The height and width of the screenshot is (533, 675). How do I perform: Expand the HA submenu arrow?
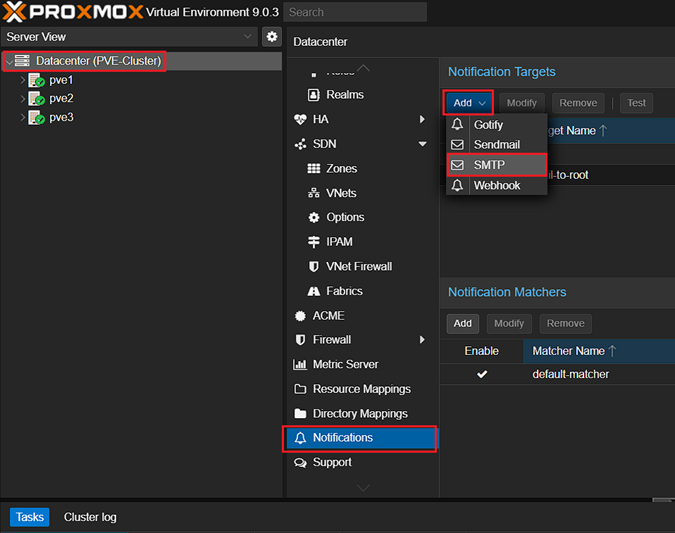pyautogui.click(x=423, y=119)
